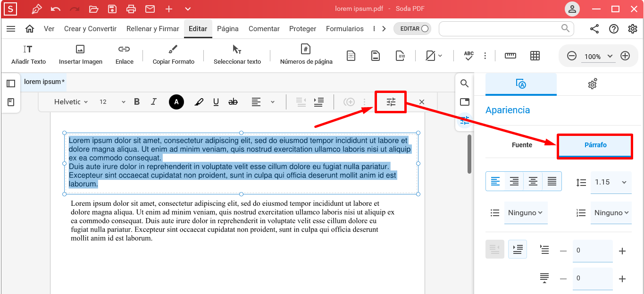This screenshot has width=644, height=294.
Task: Increase the left indent with plus
Action: click(x=622, y=251)
